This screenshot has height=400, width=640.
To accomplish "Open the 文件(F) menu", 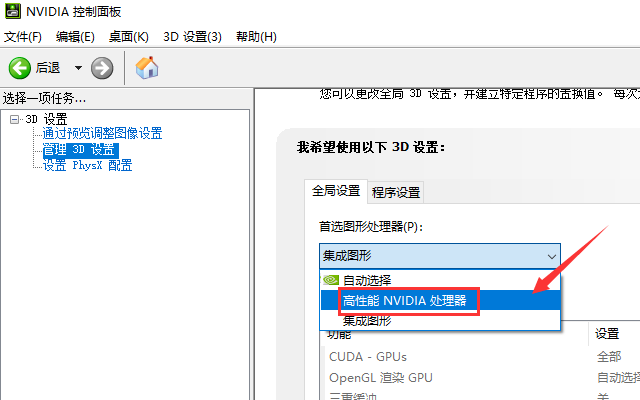I will tap(23, 37).
